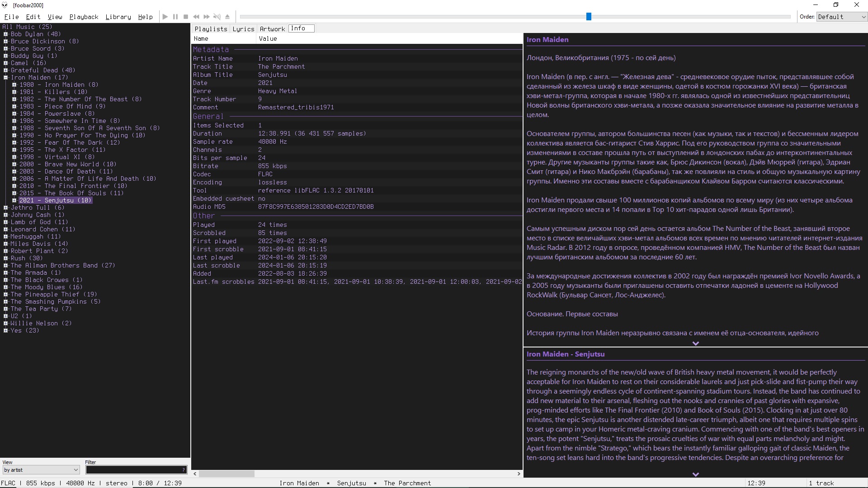Click the seek bar slider handle
The image size is (868, 488).
[589, 17]
